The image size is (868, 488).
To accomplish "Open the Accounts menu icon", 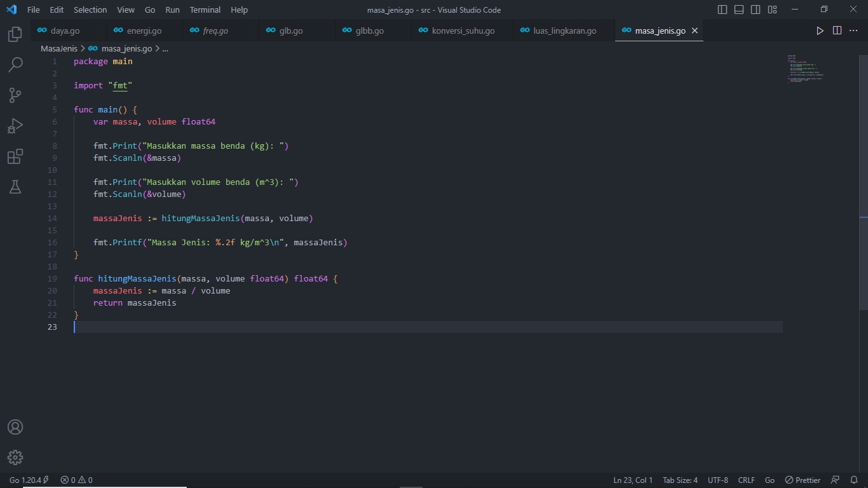I will [15, 427].
